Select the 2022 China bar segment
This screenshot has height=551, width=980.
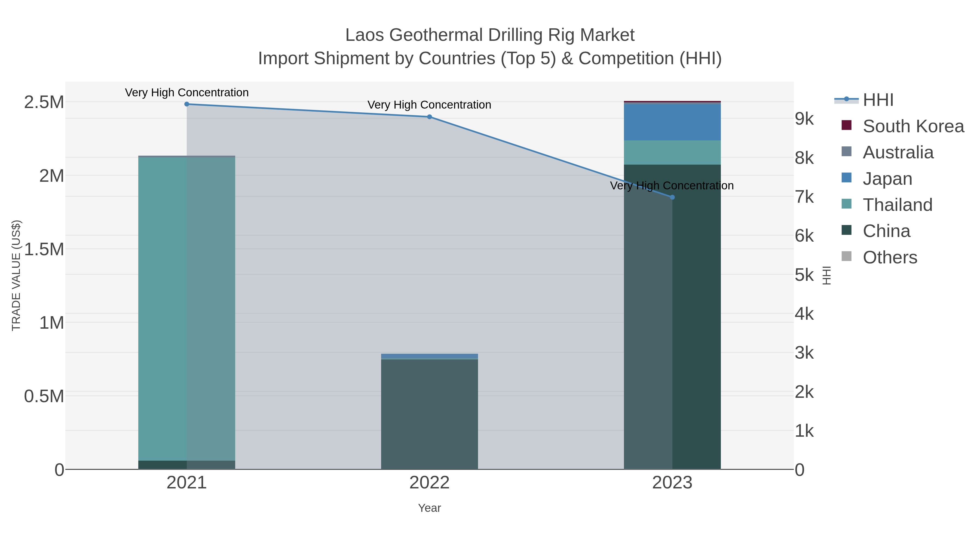click(430, 414)
